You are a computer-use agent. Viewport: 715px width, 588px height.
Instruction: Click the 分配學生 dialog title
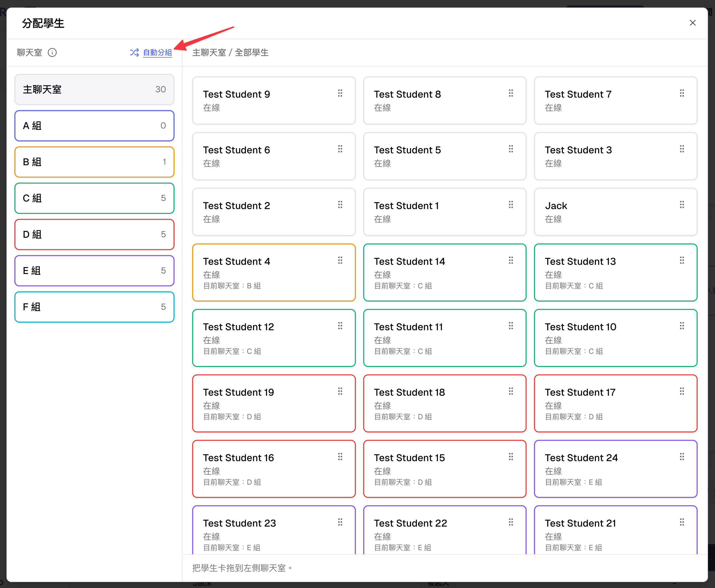point(43,23)
